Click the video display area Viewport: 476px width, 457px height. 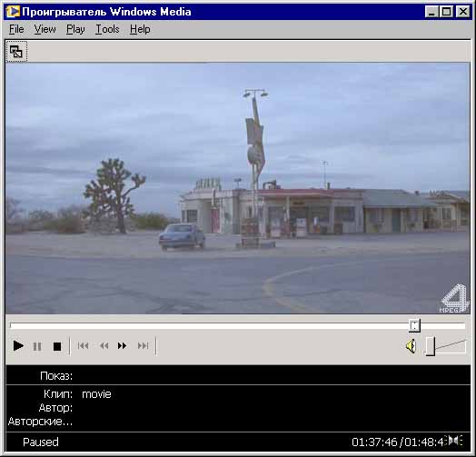(237, 188)
